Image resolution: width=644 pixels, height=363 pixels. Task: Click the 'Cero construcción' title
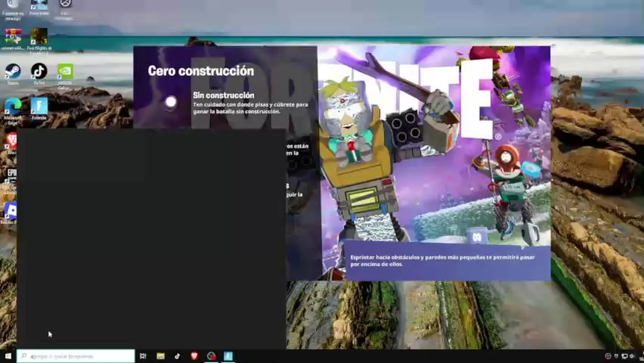tap(201, 71)
